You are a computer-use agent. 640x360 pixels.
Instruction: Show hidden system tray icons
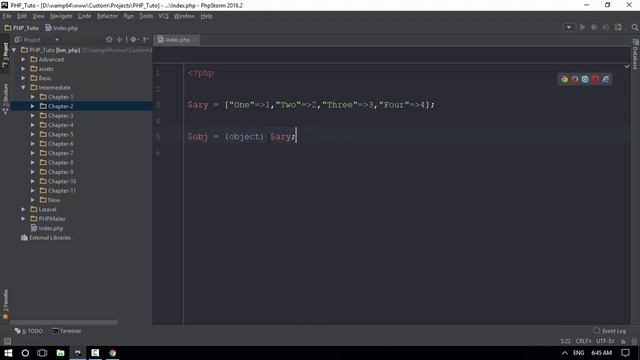[x=565, y=353]
